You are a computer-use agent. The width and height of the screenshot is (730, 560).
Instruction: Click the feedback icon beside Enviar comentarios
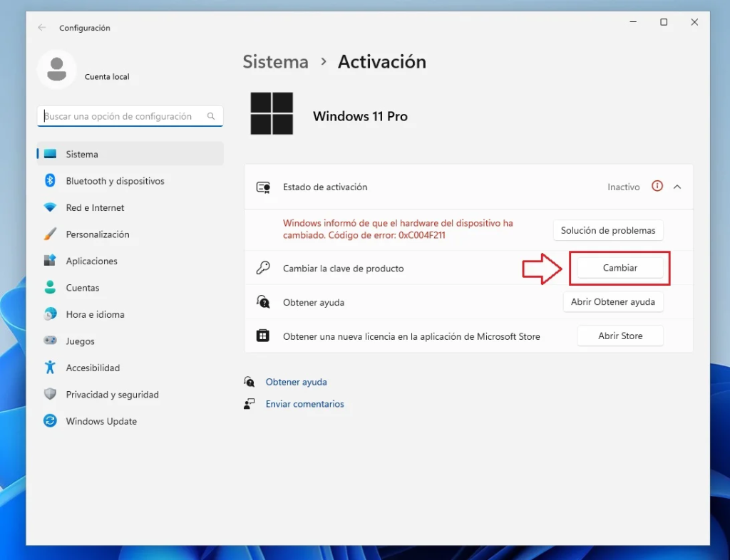[249, 404]
